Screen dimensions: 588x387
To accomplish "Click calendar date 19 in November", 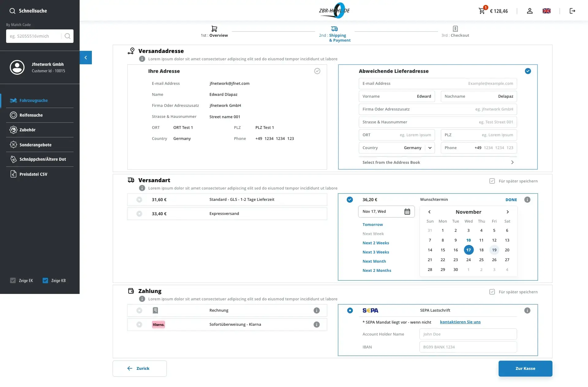I will pos(494,250).
